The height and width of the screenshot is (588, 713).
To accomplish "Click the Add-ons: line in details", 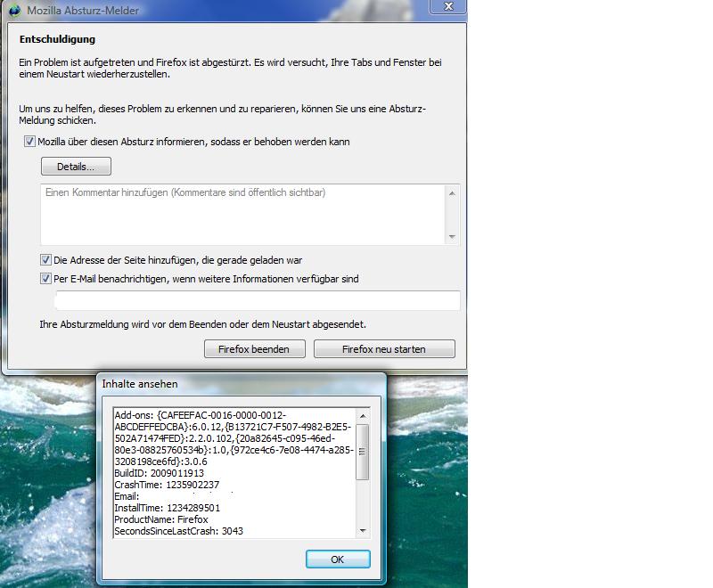I will tap(200, 415).
